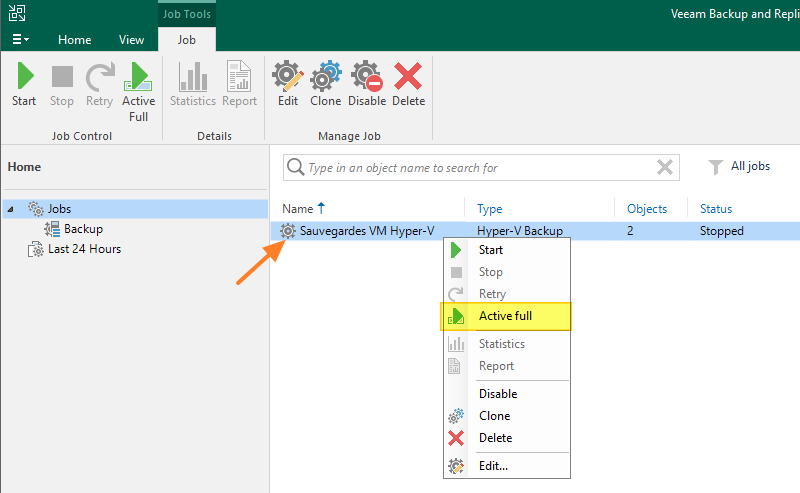Sort by the Type column header
800x493 pixels.
pos(489,209)
